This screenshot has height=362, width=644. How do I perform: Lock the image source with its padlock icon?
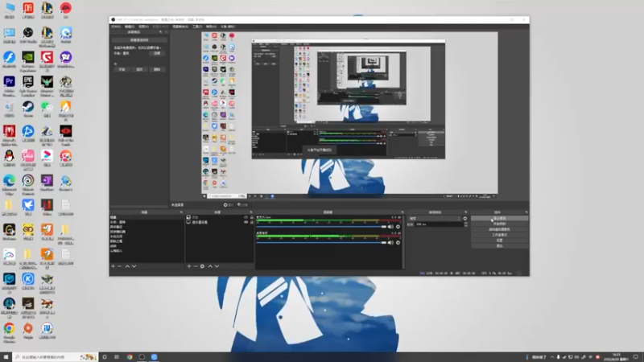click(252, 217)
